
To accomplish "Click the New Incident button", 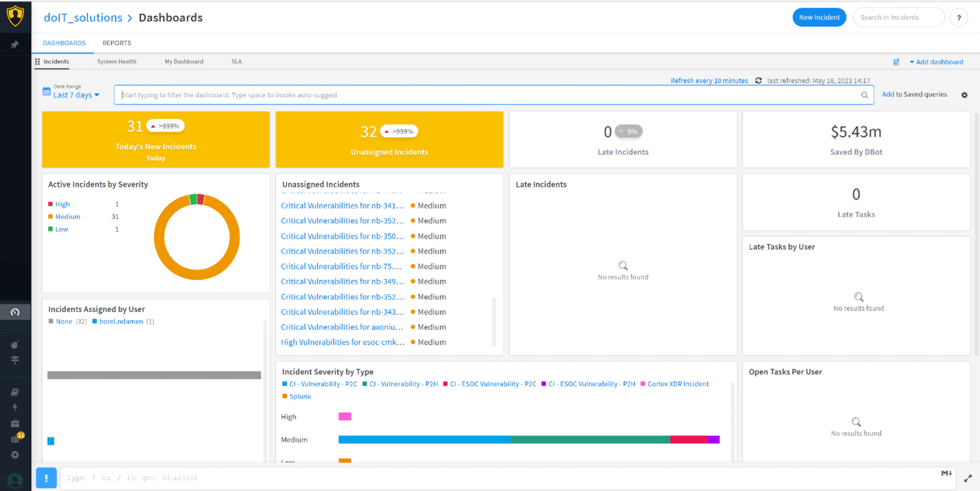I will 819,18.
